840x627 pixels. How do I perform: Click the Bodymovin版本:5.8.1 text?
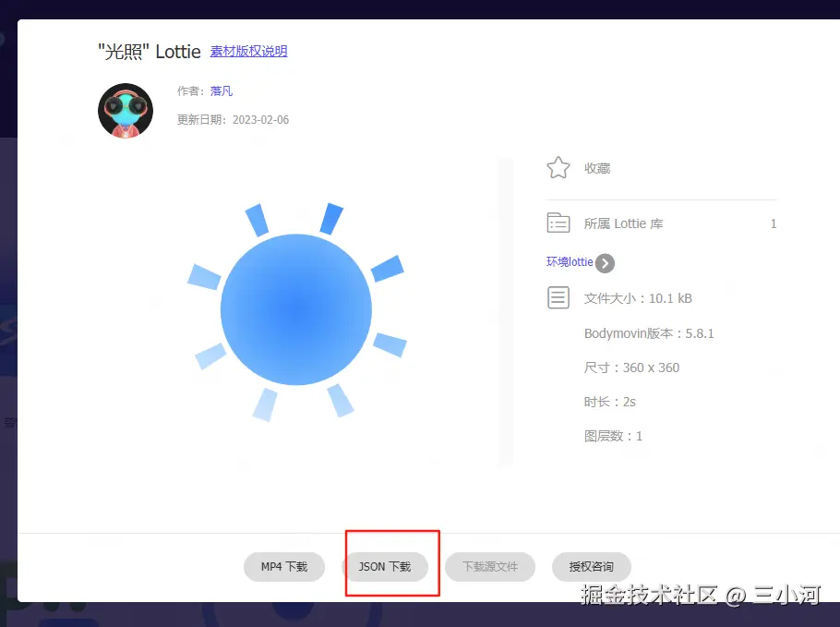[x=649, y=333]
